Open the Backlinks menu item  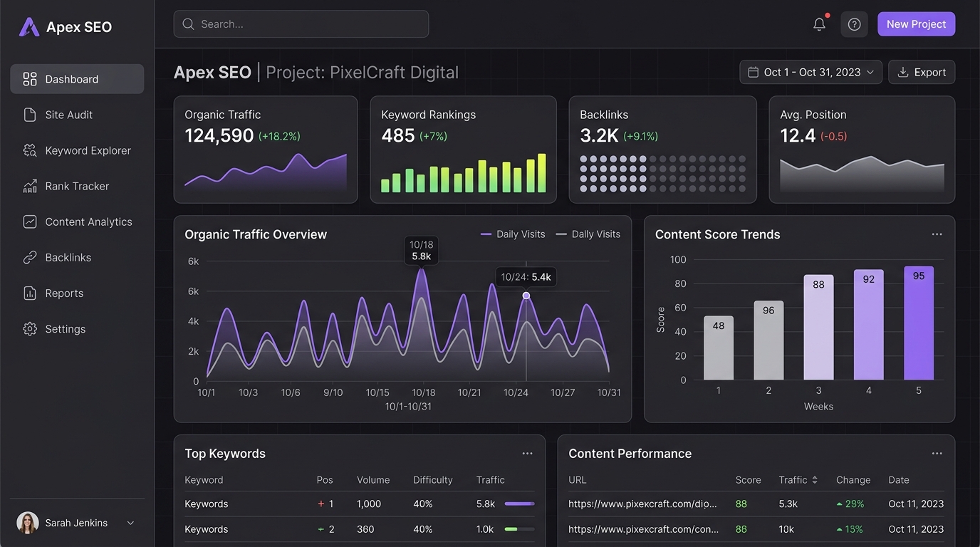pos(77,257)
